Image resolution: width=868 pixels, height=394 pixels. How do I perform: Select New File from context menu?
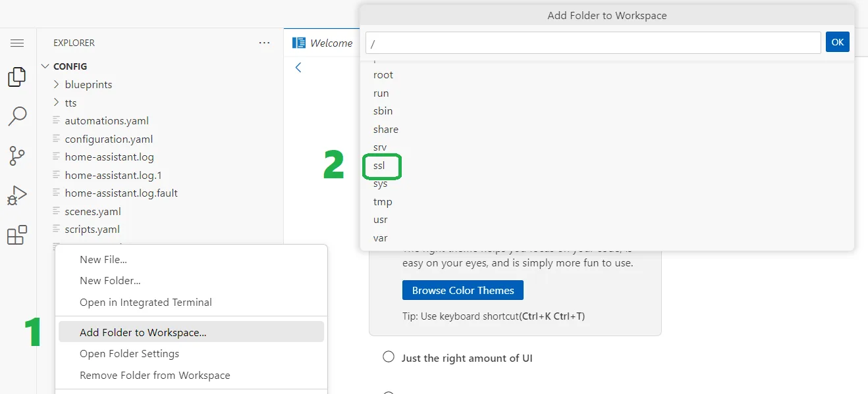103,259
